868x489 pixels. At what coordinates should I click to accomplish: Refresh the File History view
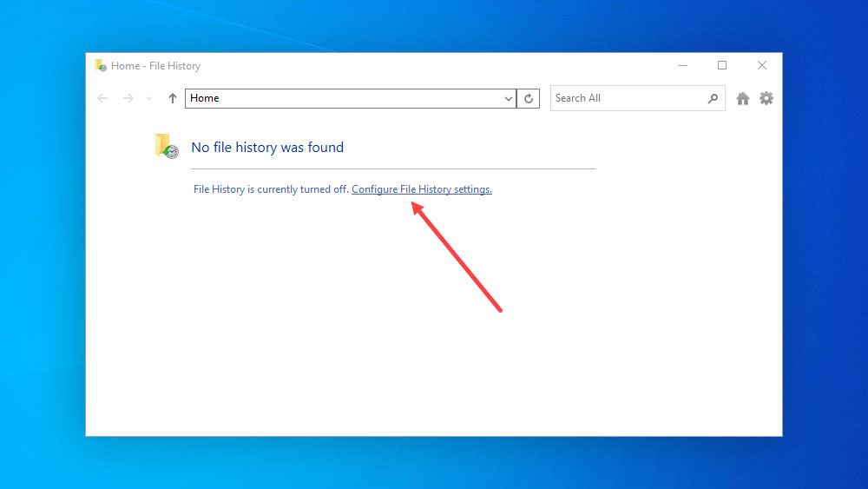click(x=528, y=98)
